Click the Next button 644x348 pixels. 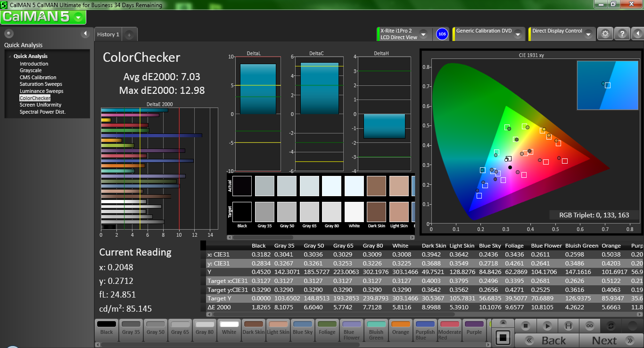[610, 340]
